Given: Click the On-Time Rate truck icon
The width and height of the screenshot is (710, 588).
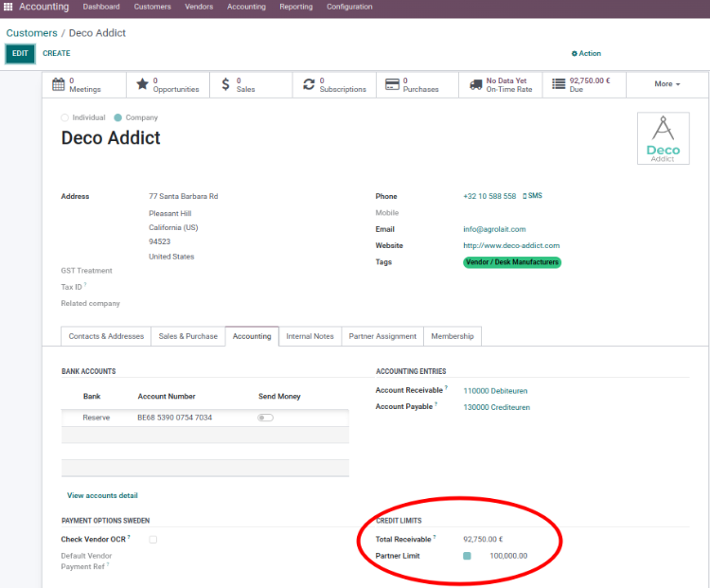Looking at the screenshot, I should tap(476, 84).
